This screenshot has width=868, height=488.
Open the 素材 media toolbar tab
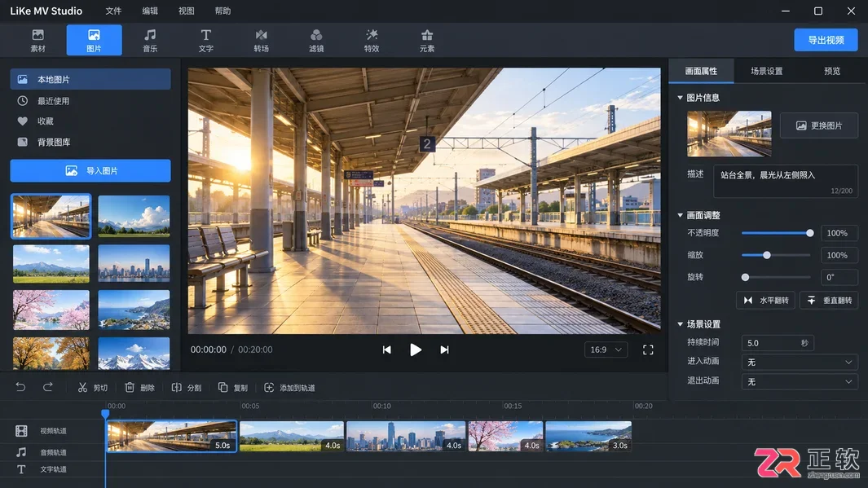point(38,41)
